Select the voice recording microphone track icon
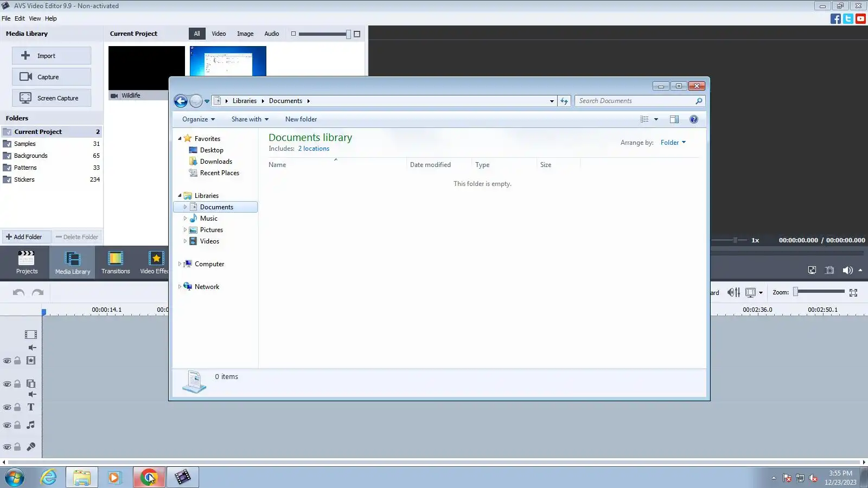This screenshot has width=868, height=488. pyautogui.click(x=31, y=447)
